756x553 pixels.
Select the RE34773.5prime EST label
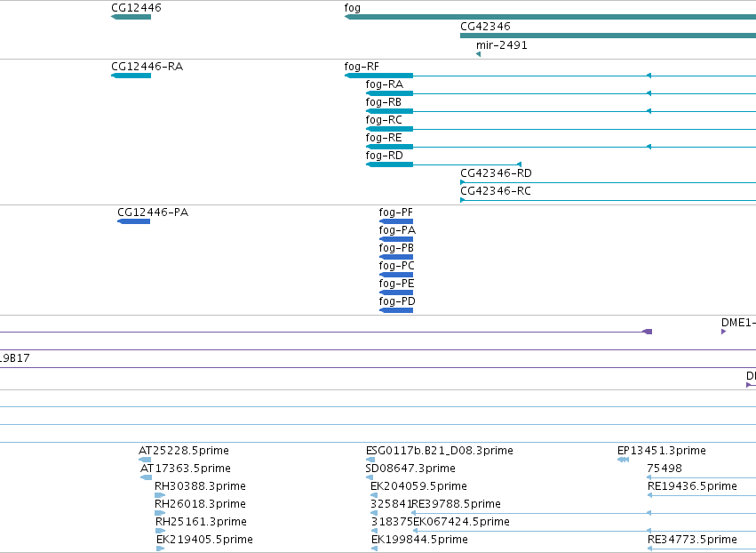(692, 540)
